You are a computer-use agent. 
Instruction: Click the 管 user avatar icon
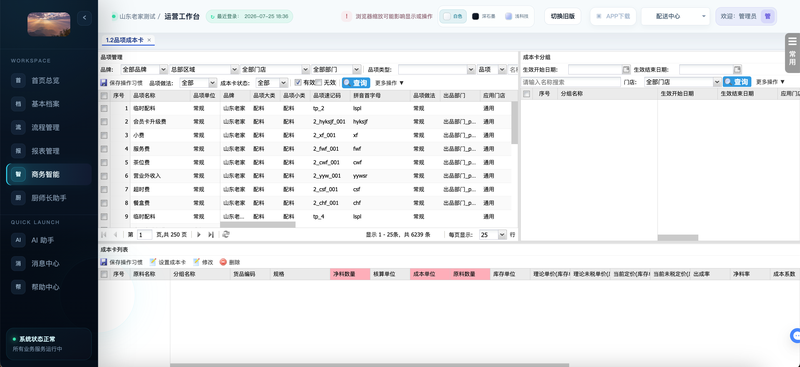[x=767, y=16]
